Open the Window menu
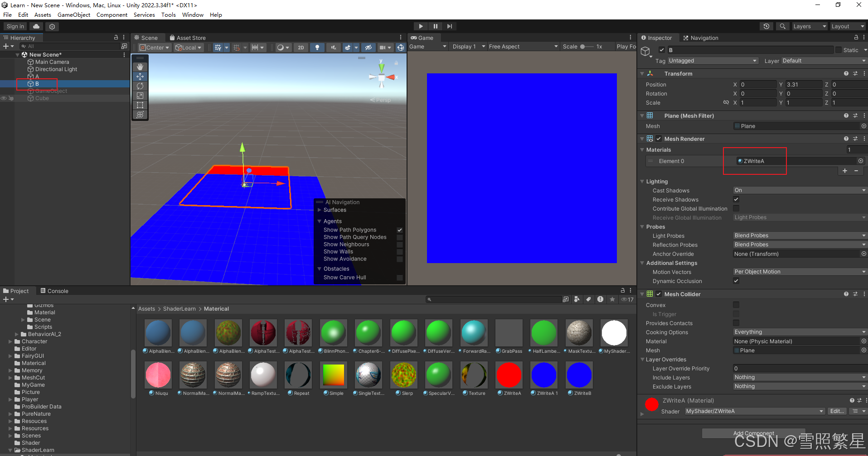Viewport: 868px width, 456px height. click(193, 14)
